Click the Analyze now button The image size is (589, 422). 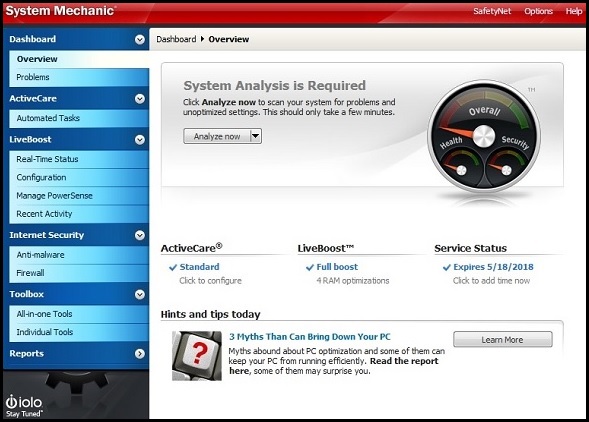(x=217, y=136)
